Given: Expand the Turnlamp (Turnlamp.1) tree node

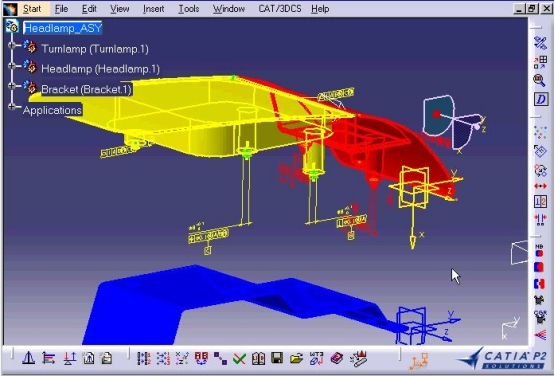Looking at the screenshot, I should pyautogui.click(x=12, y=45).
